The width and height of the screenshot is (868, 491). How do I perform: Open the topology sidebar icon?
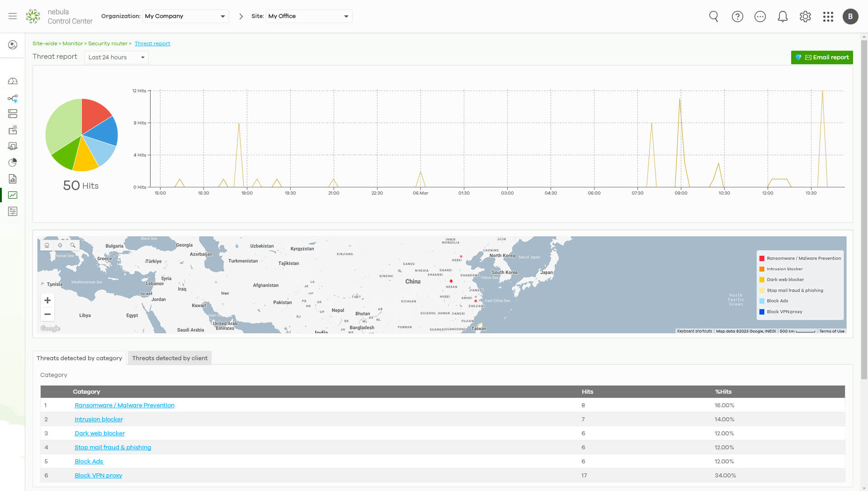(13, 98)
